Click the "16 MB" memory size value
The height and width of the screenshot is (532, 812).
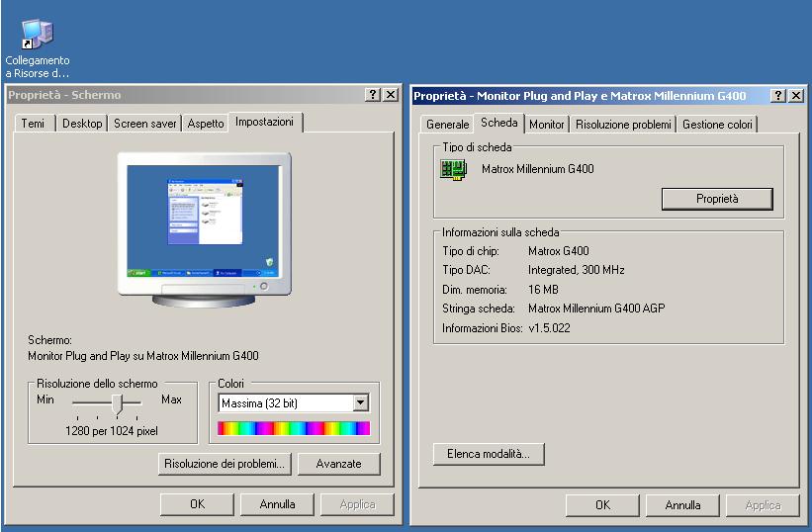tap(543, 290)
